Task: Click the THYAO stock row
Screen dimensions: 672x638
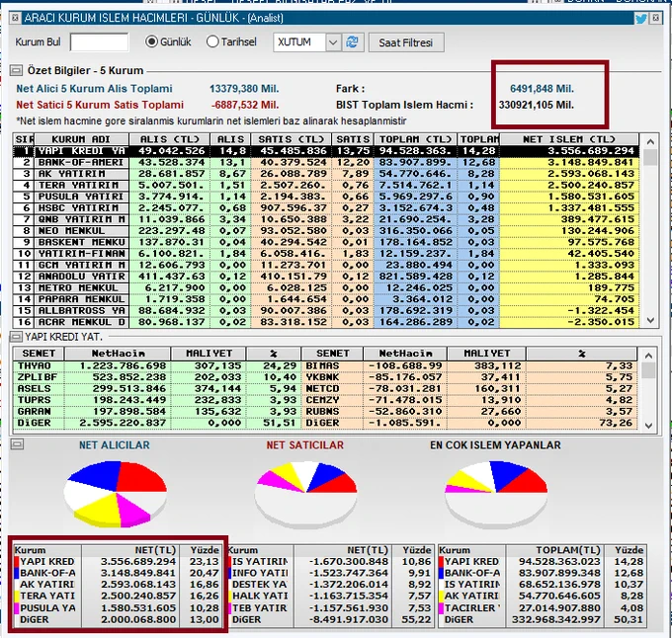Action: (157, 366)
